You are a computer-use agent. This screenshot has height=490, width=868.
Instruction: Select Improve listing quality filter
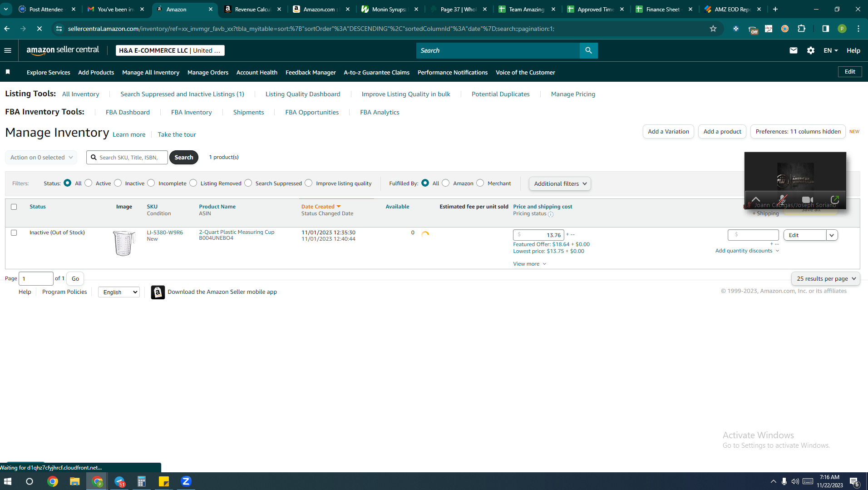[x=309, y=183]
